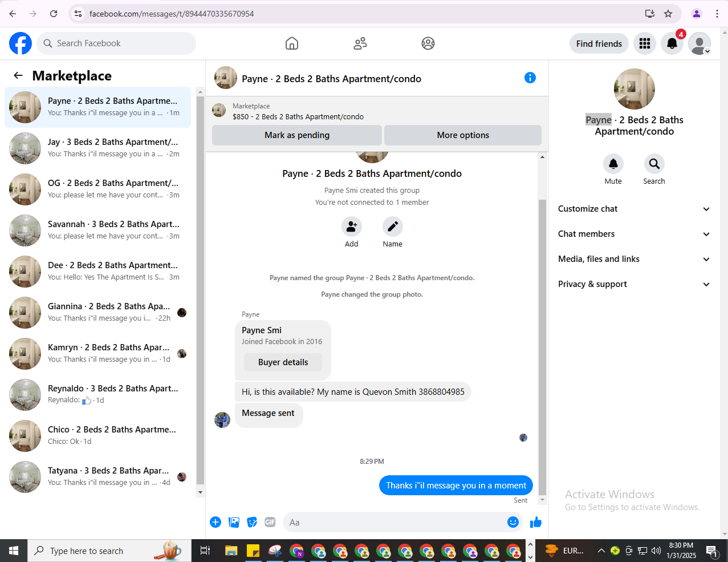Image resolution: width=728 pixels, height=562 pixels.
Task: Open Reynaldo 3 Beds 2 Baths conversation
Action: point(97,395)
